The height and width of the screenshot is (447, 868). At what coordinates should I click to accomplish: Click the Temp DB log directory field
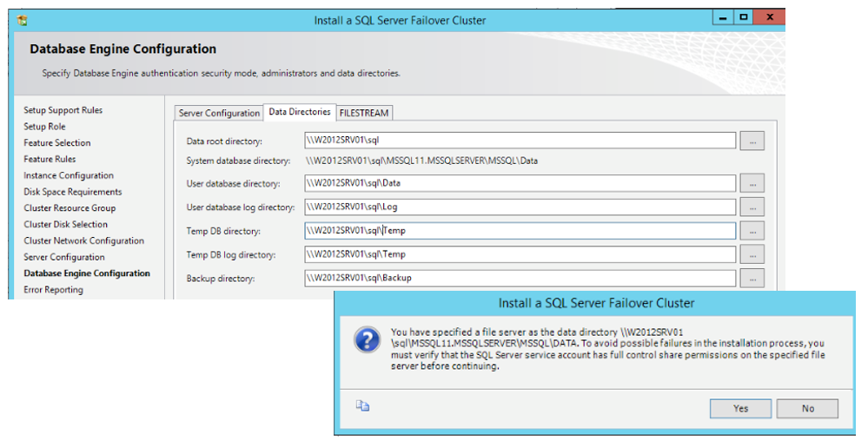coord(520,254)
